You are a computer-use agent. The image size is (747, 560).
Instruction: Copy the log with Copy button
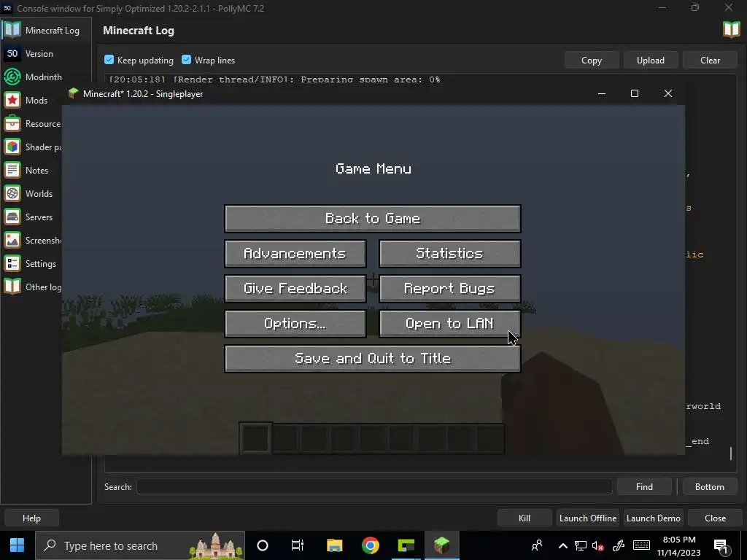[592, 60]
